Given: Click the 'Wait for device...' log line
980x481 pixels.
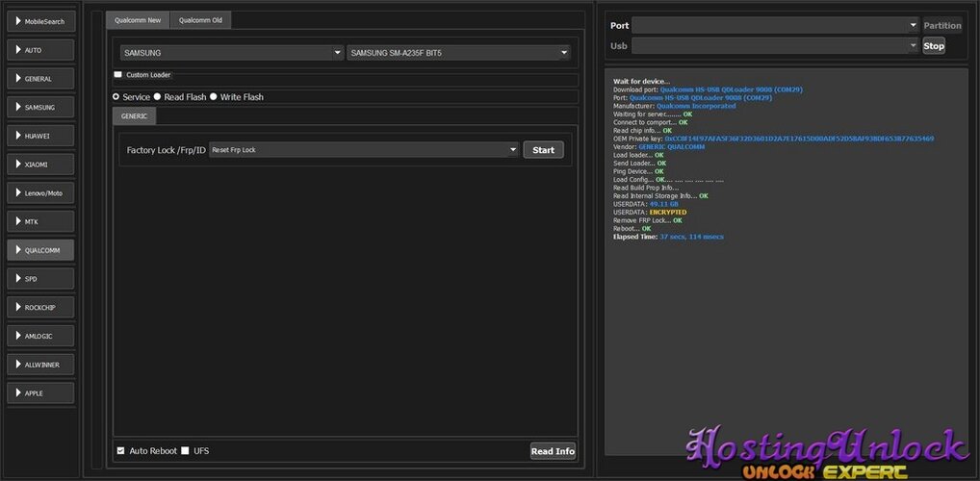Looking at the screenshot, I should coord(641,81).
